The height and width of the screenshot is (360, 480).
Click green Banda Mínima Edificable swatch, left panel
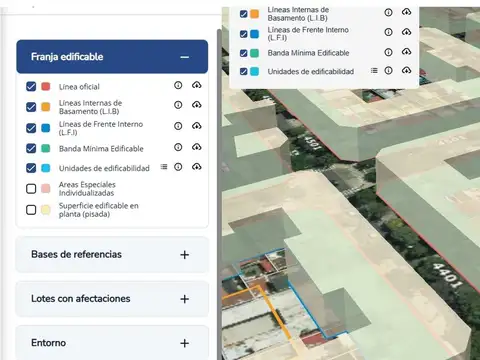click(46, 148)
